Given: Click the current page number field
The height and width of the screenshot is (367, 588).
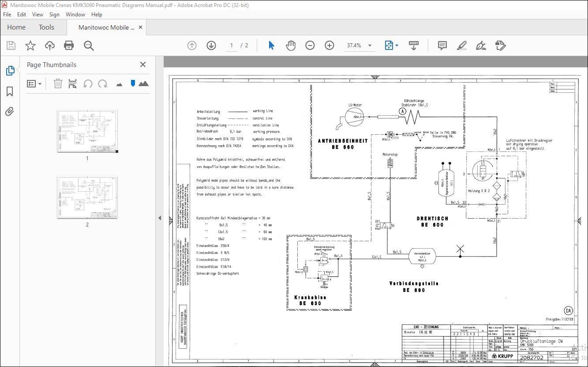Looking at the screenshot, I should coord(232,45).
